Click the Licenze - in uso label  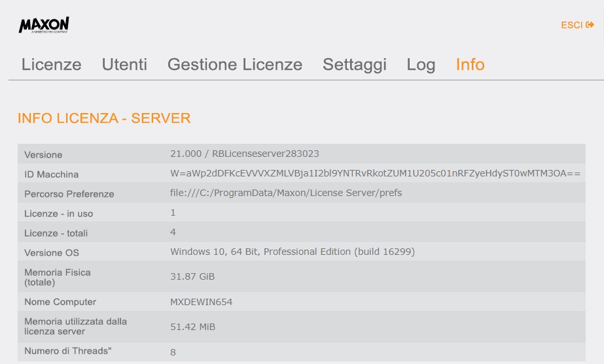(58, 214)
